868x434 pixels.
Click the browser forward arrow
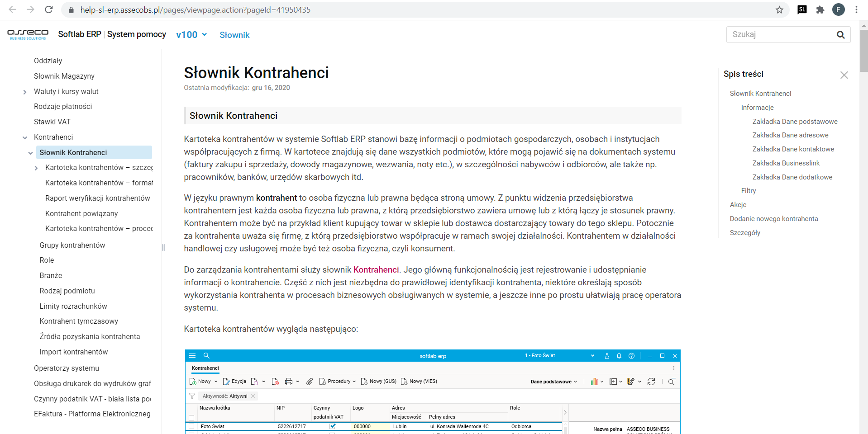tap(31, 9)
